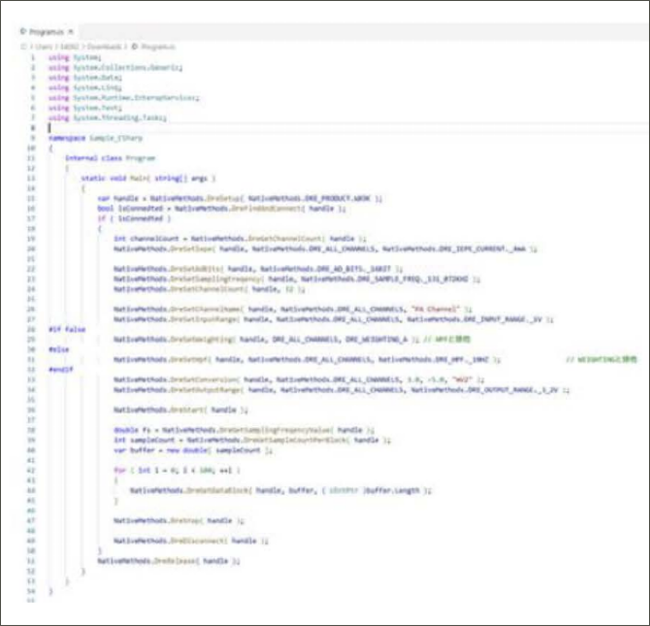
Task: Expand the Program.cs breadcrumb item
Action: point(158,46)
